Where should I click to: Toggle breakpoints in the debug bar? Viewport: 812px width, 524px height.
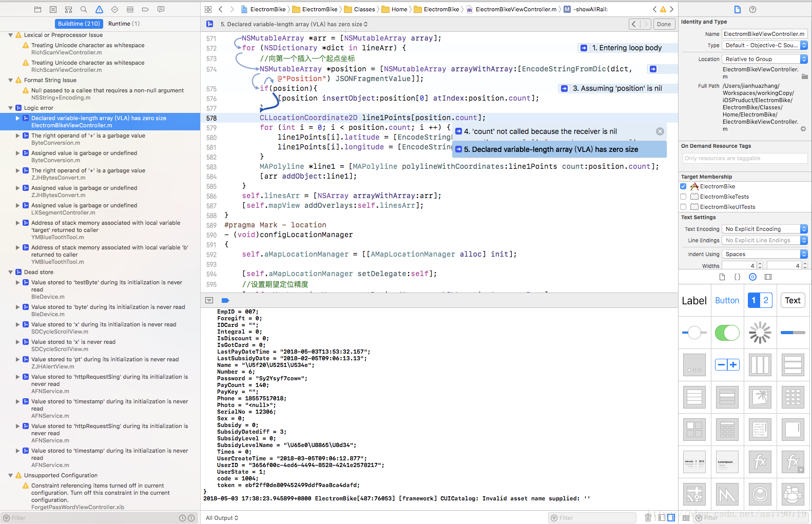click(225, 300)
